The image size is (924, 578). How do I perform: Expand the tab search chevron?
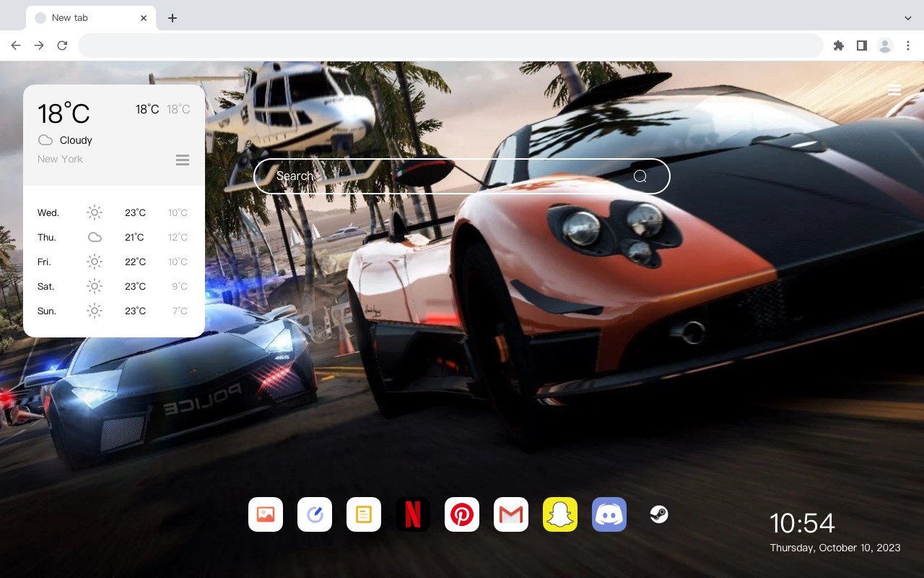click(x=908, y=18)
